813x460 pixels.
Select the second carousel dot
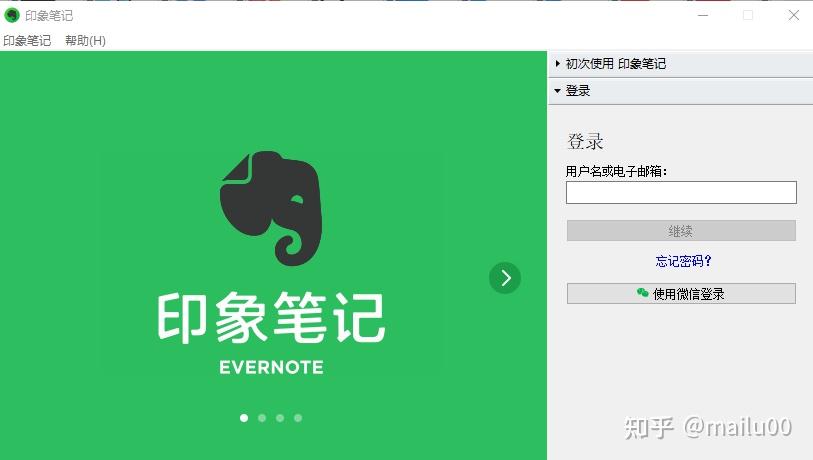[262, 418]
